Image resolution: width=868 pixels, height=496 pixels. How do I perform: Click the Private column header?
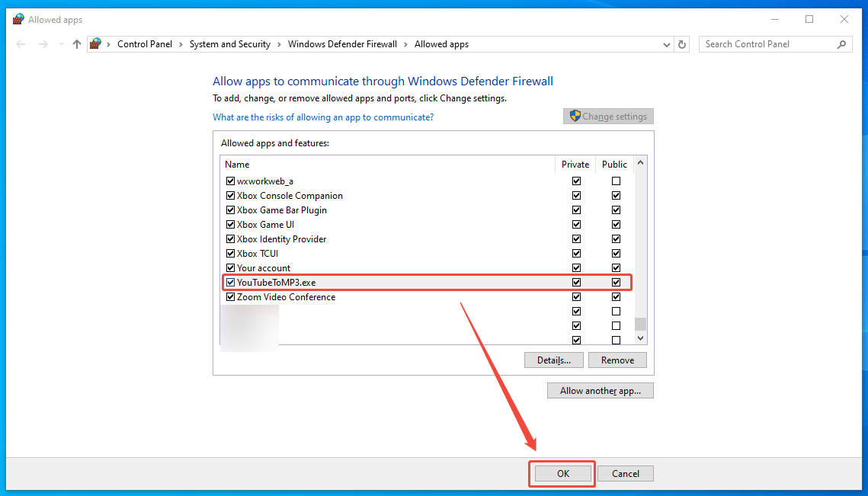coord(575,165)
